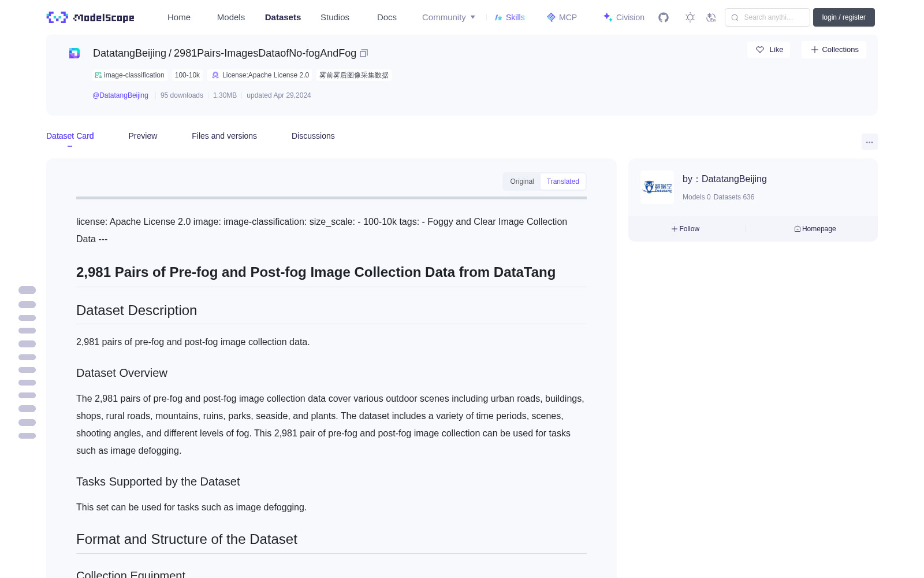924x578 pixels.
Task: Open Skills from the top navigation
Action: 510,17
